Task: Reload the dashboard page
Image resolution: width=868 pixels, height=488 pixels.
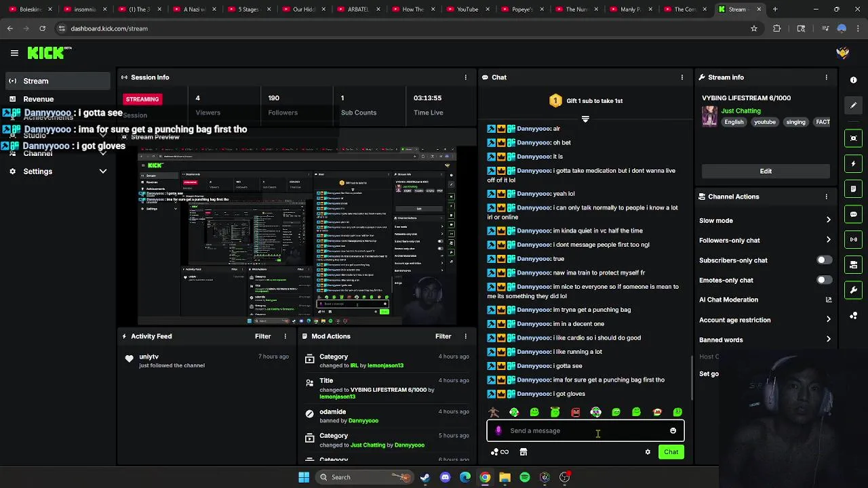Action: pos(42,28)
